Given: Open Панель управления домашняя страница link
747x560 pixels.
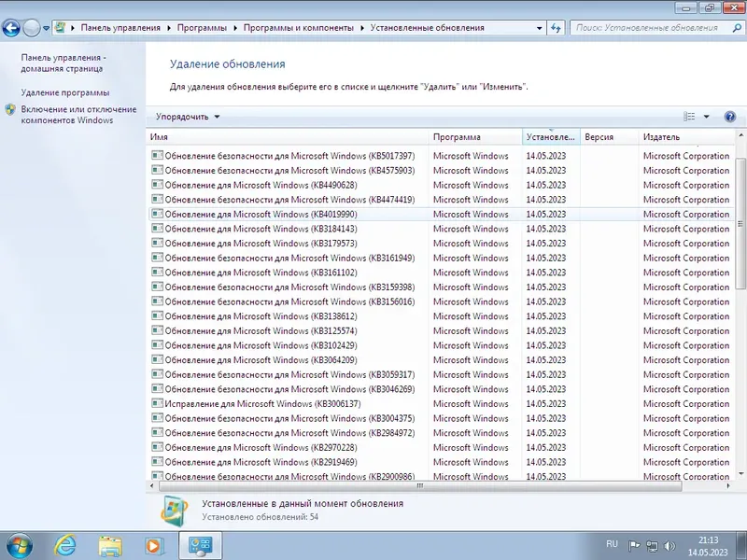Looking at the screenshot, I should (x=63, y=63).
